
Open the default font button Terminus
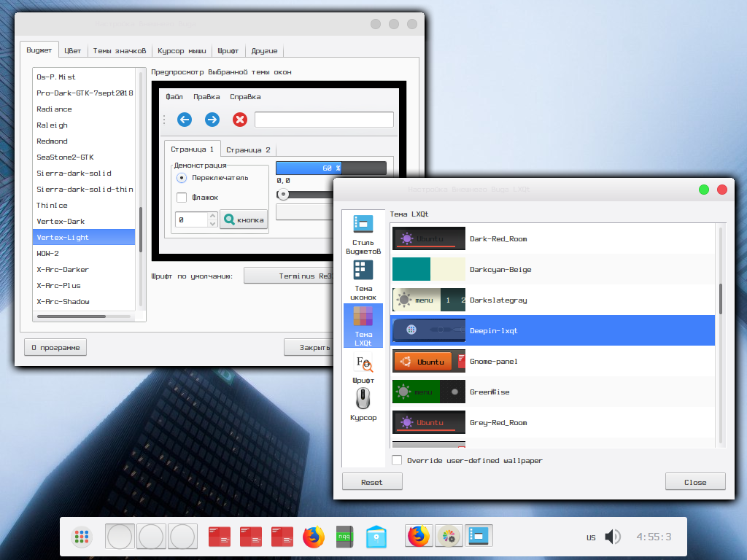tap(288, 276)
